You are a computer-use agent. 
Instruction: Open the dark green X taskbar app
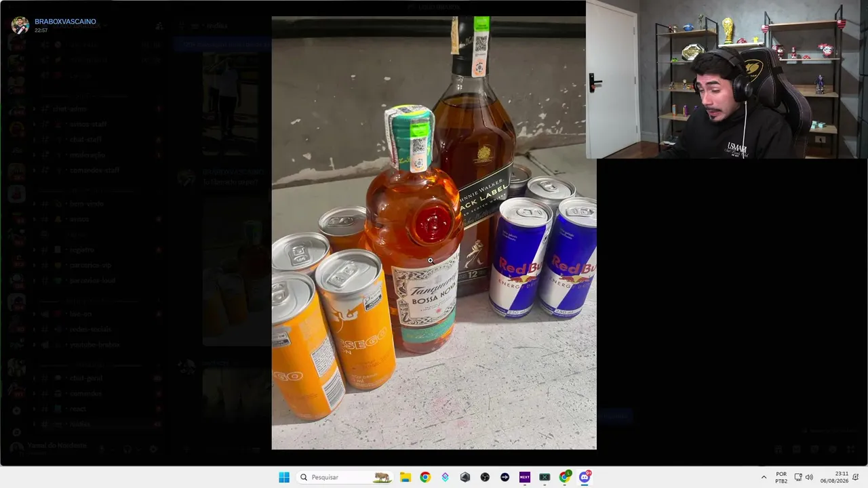pos(545,477)
